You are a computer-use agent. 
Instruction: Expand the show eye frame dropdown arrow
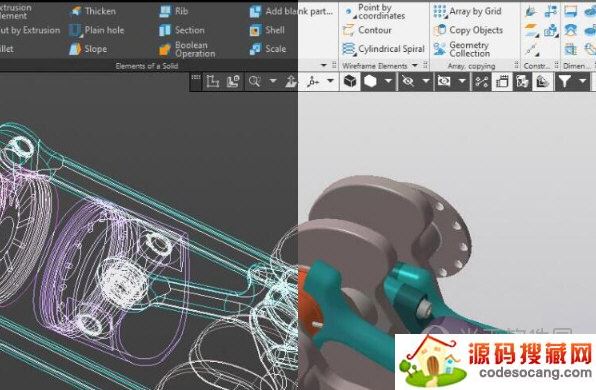pos(462,81)
